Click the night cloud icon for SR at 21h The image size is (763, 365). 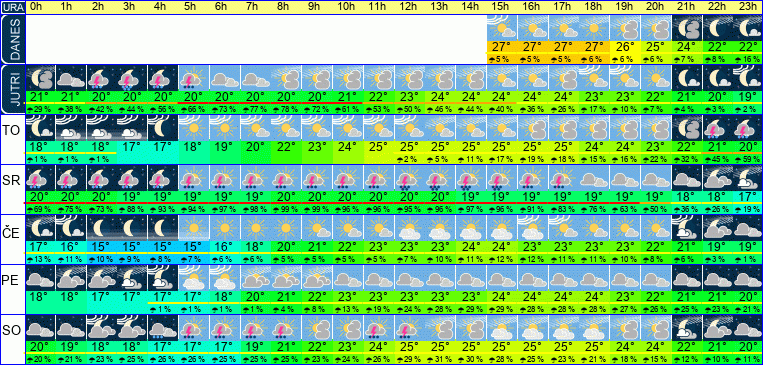687,178
